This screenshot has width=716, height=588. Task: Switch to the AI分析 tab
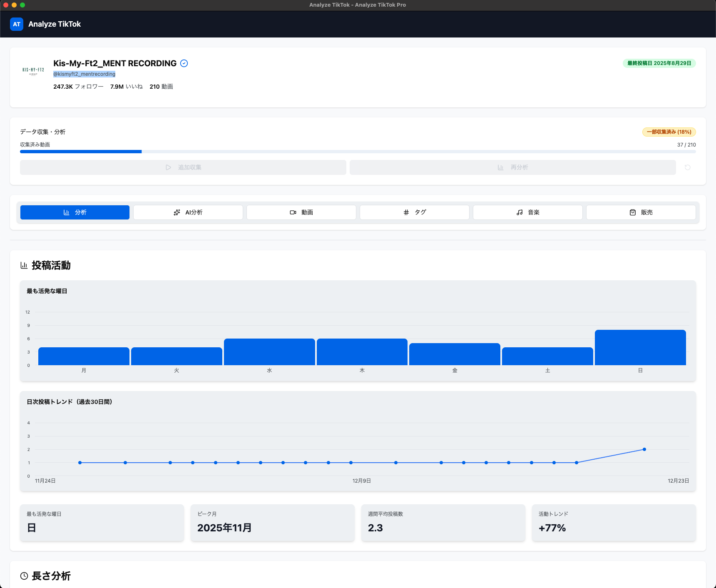click(188, 212)
